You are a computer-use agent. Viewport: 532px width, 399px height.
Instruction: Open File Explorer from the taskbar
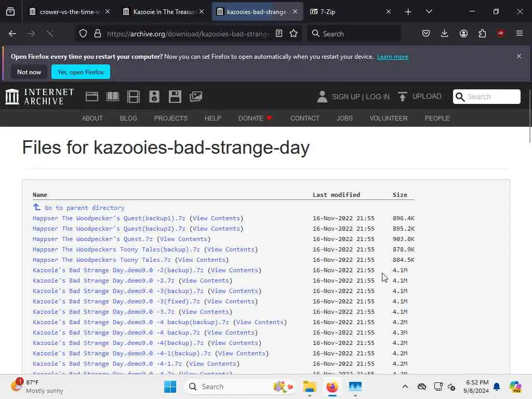point(310,387)
